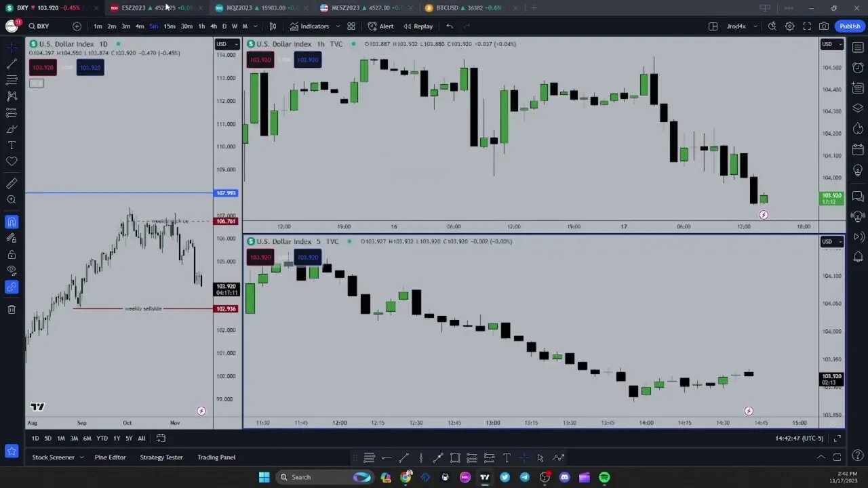Open a new tab with plus button

[534, 7]
